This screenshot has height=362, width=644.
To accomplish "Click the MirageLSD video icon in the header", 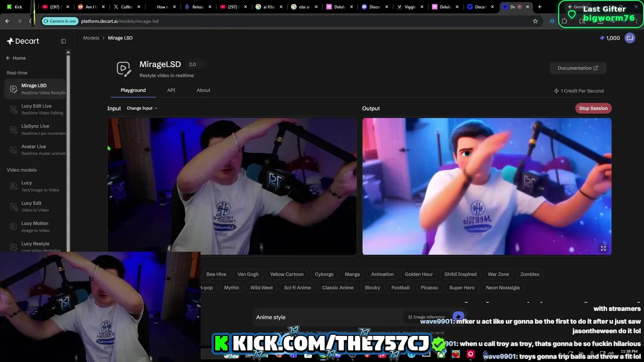I will (x=124, y=69).
